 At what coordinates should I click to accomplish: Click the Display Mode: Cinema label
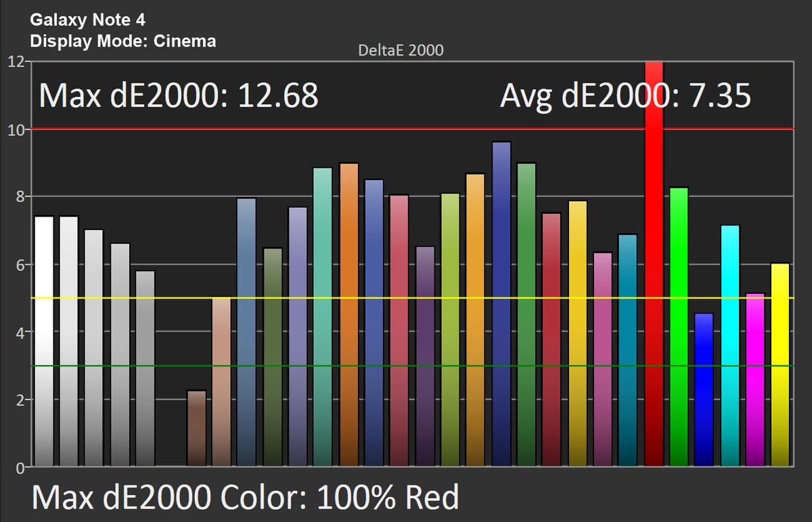point(123,41)
